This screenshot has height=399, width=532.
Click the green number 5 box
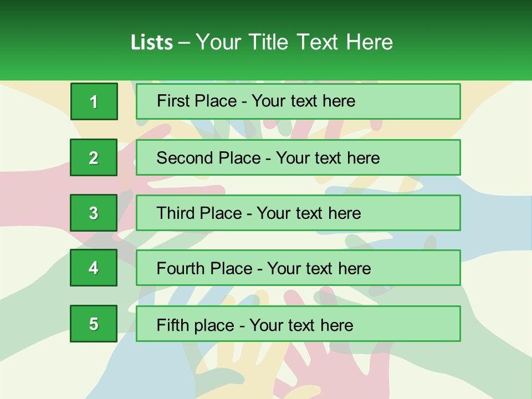point(94,324)
